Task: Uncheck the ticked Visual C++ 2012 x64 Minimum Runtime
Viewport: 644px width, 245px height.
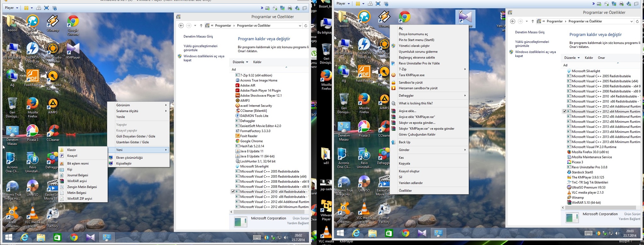Action: tap(564, 111)
